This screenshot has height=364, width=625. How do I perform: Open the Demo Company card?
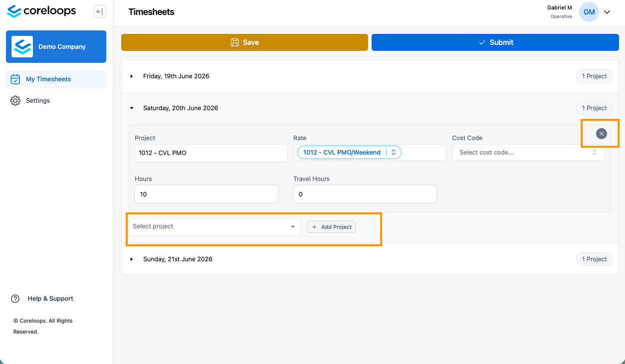click(x=56, y=46)
